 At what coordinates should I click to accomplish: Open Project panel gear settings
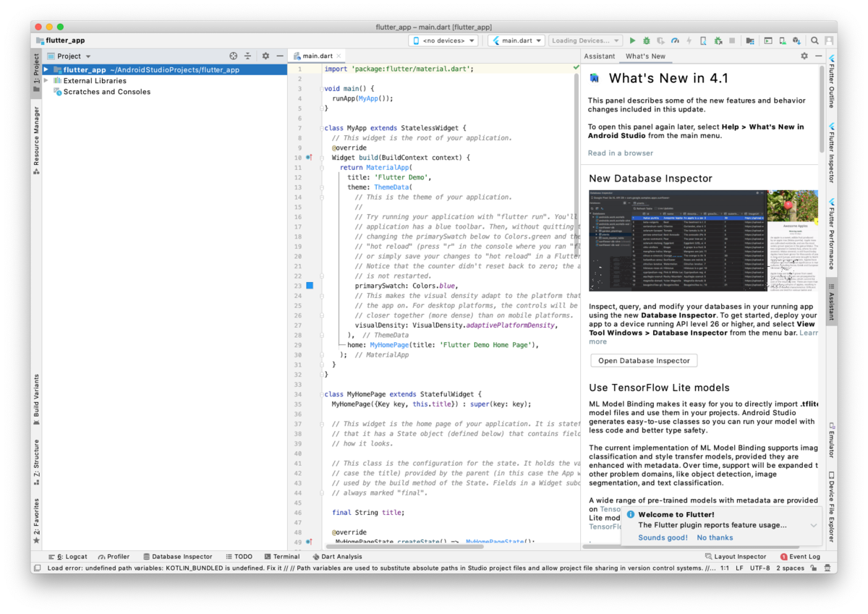click(x=265, y=56)
